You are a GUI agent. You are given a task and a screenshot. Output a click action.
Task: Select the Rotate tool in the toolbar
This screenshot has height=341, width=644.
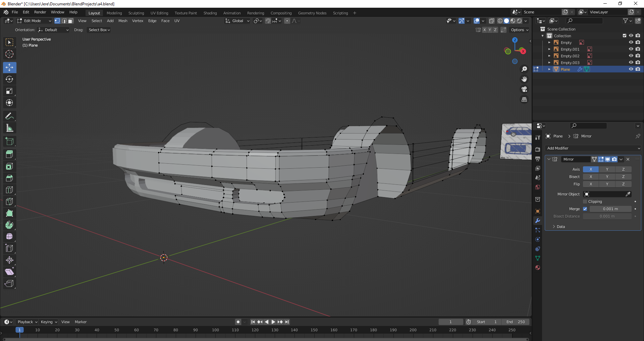(x=9, y=79)
